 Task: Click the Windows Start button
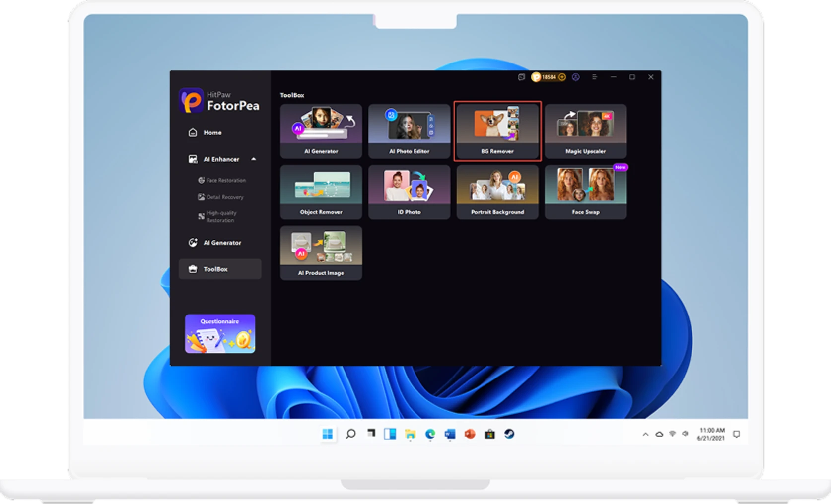(328, 434)
